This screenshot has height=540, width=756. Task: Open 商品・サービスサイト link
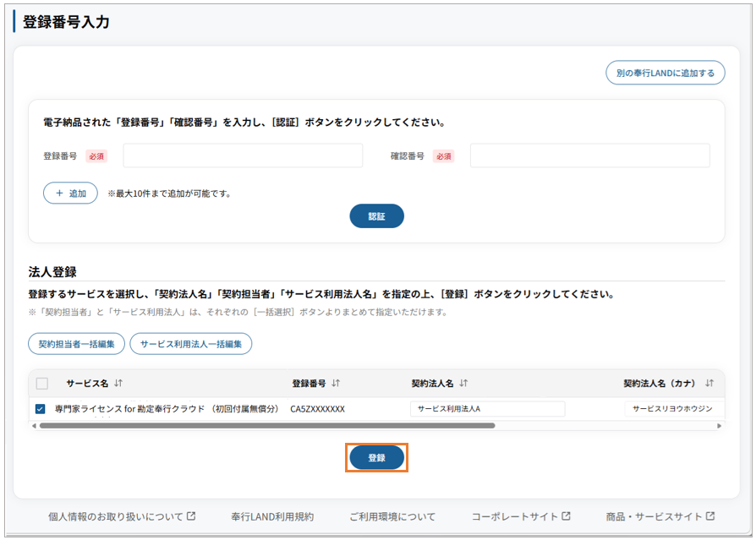tap(660, 517)
